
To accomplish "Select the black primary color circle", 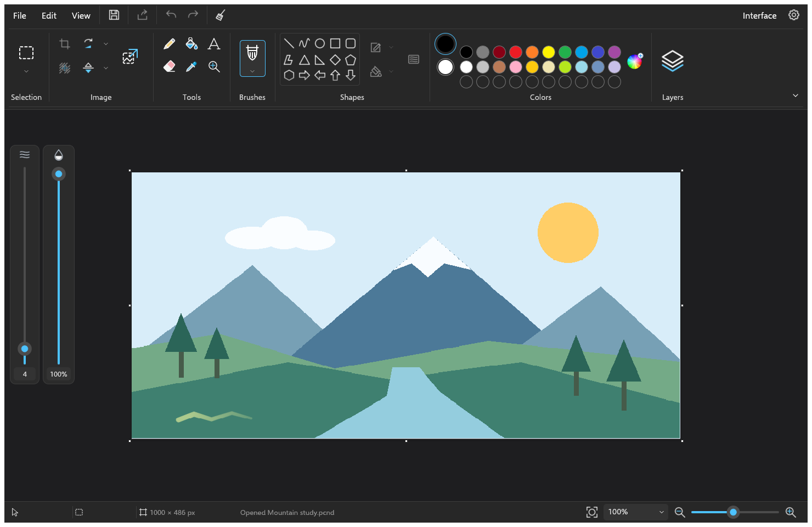I will click(x=446, y=44).
